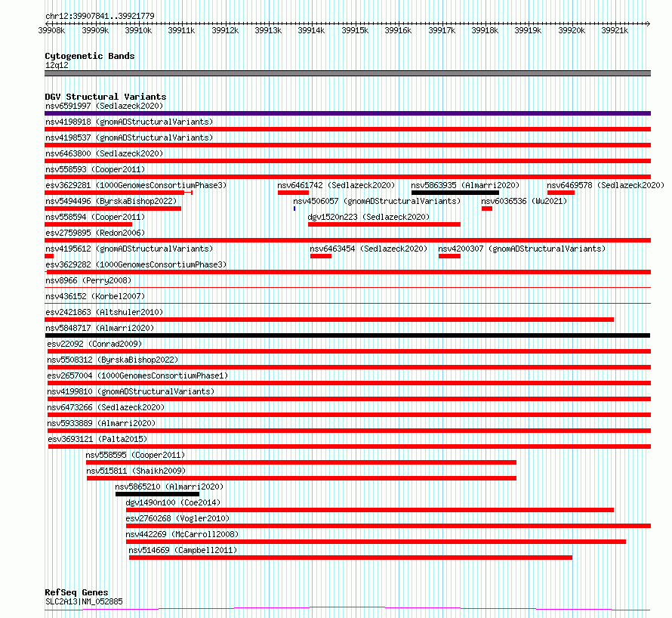Click nsv6473266 (Sedlazeck2020) label
Viewport: 672px width, 618px height.
106,407
